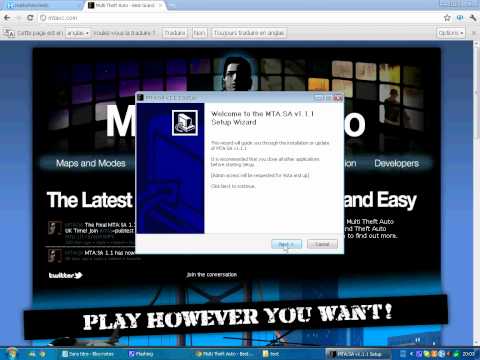The image size is (480, 360).
Task: Open the Multi Theft Auto taskbar item
Action: click(225, 354)
